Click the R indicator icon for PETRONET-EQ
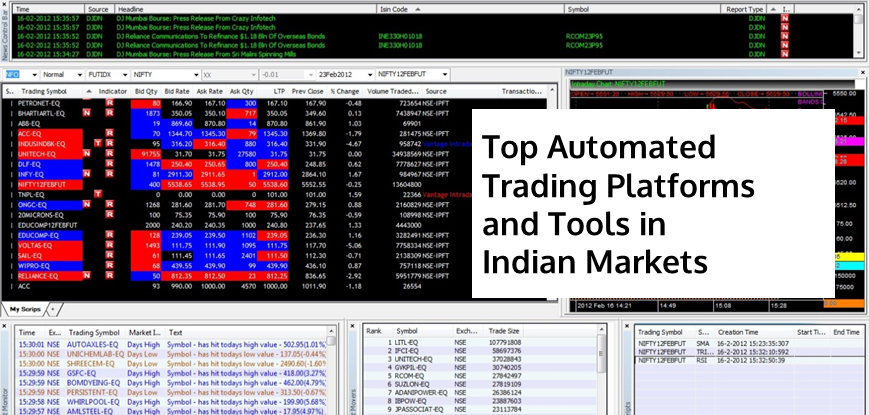 (110, 103)
